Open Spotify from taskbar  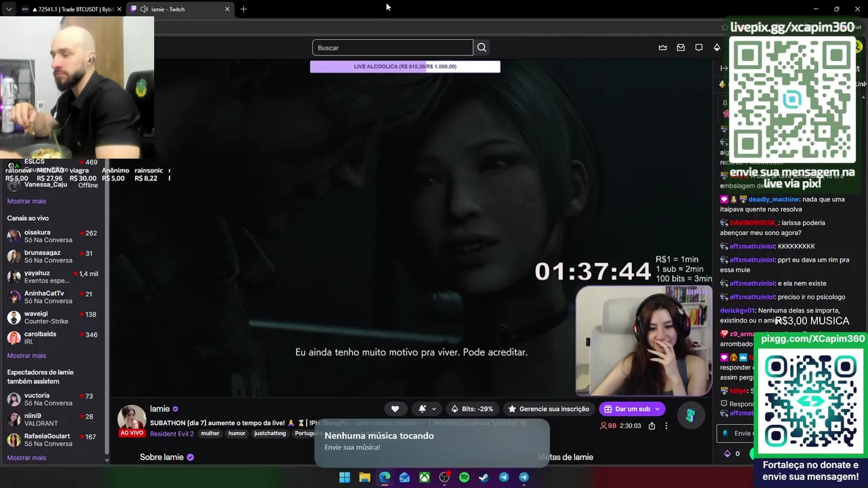(464, 477)
